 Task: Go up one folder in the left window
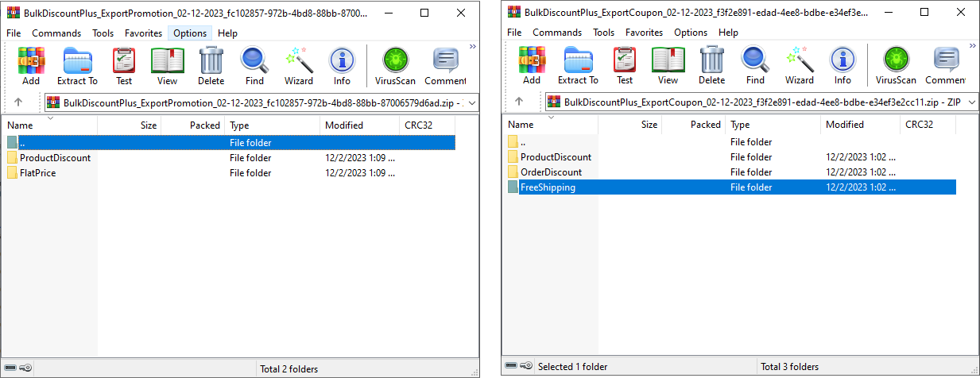click(x=19, y=103)
